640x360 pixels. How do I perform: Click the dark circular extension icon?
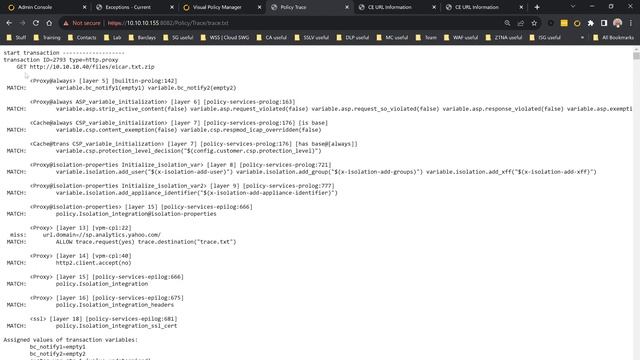(x=551, y=23)
